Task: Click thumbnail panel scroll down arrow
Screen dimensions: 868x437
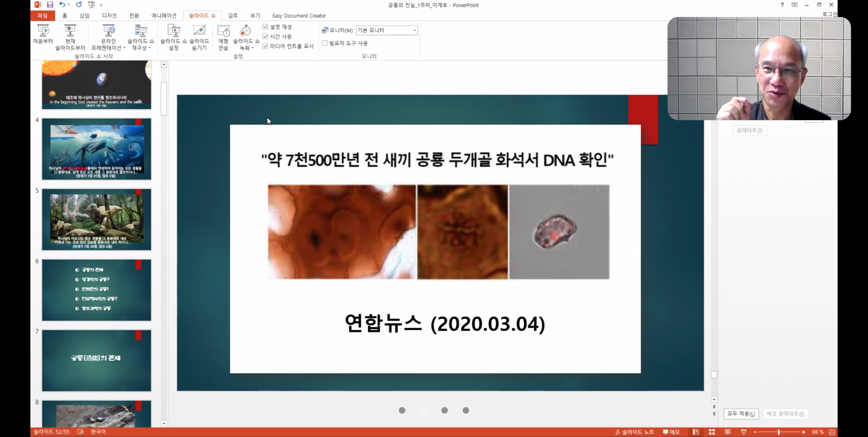Action: click(164, 423)
